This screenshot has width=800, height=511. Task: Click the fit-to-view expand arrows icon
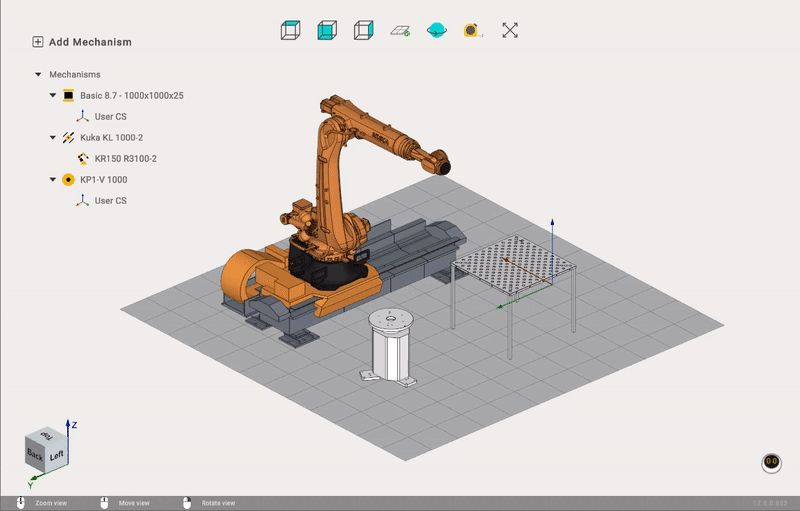[510, 31]
